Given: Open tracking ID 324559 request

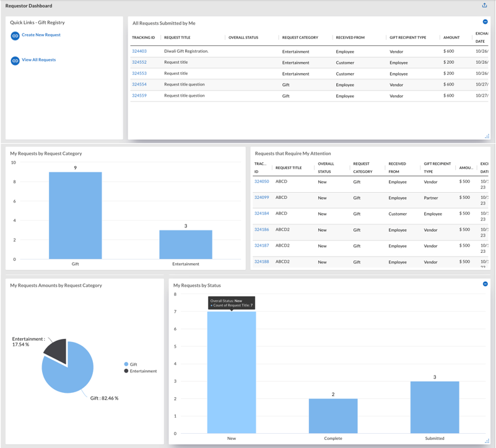Looking at the screenshot, I should (139, 95).
